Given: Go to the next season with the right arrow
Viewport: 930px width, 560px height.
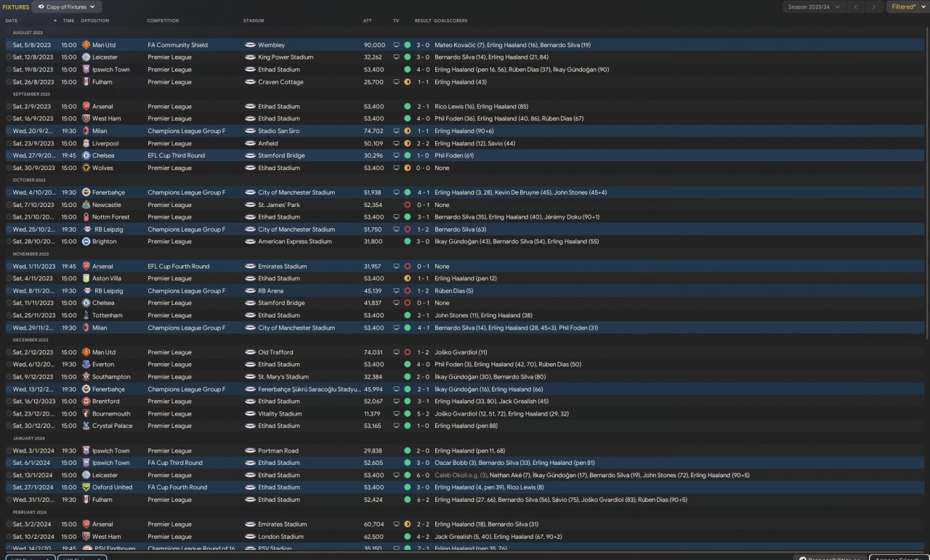Looking at the screenshot, I should pos(875,7).
